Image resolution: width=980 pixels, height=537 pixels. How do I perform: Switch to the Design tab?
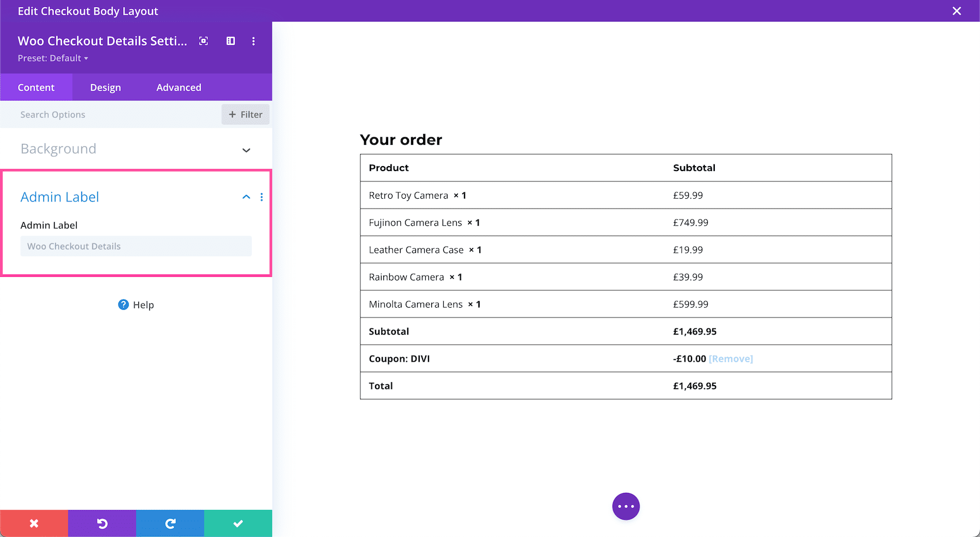105,87
